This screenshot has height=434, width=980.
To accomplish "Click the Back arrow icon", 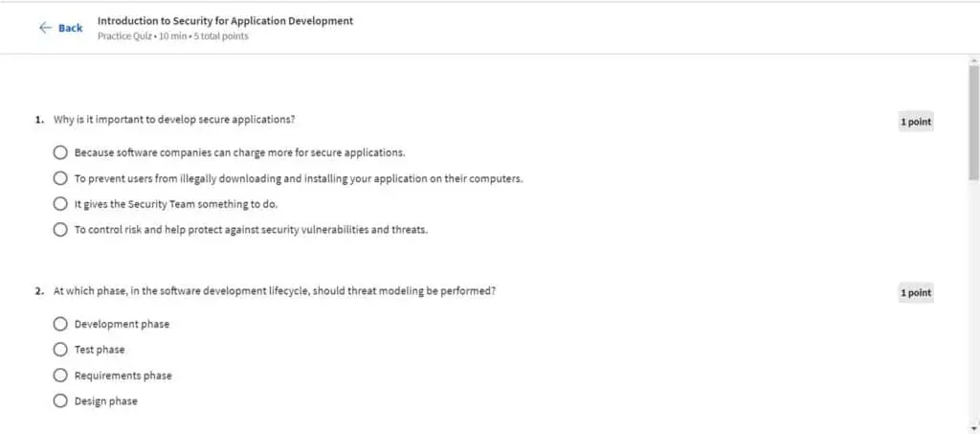I will 45,28.
